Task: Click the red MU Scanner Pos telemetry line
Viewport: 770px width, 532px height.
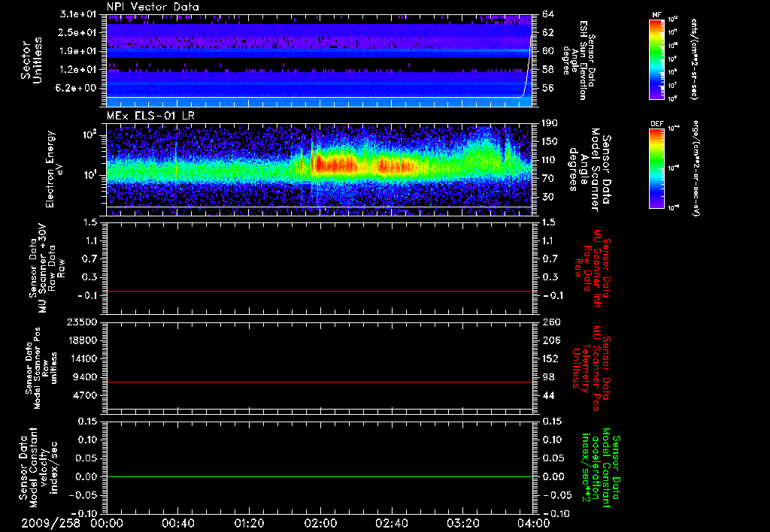Action: click(320, 382)
